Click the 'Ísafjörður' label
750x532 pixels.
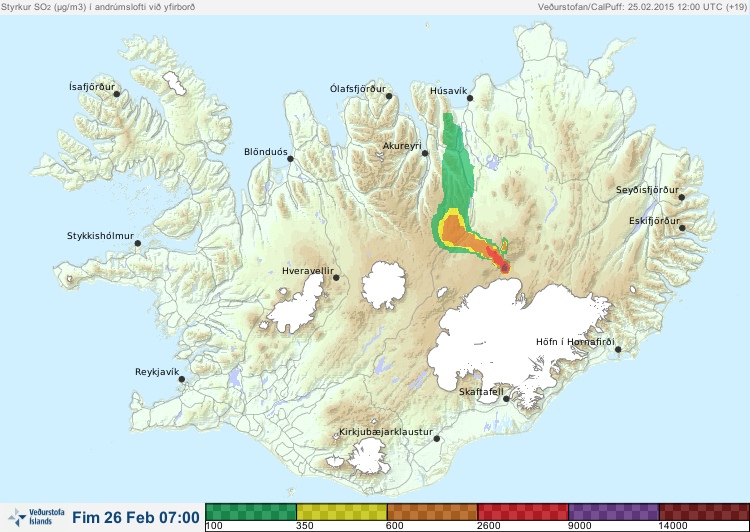click(x=92, y=87)
